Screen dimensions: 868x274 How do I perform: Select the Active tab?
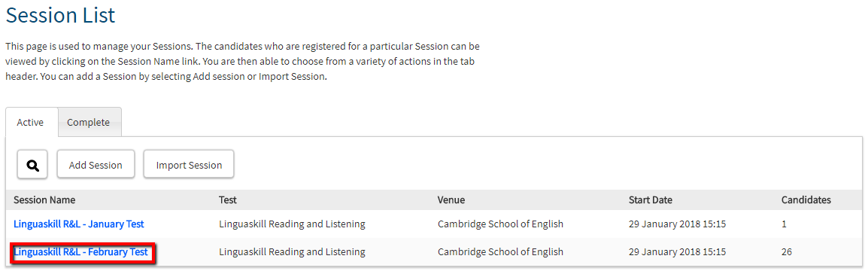click(x=30, y=123)
